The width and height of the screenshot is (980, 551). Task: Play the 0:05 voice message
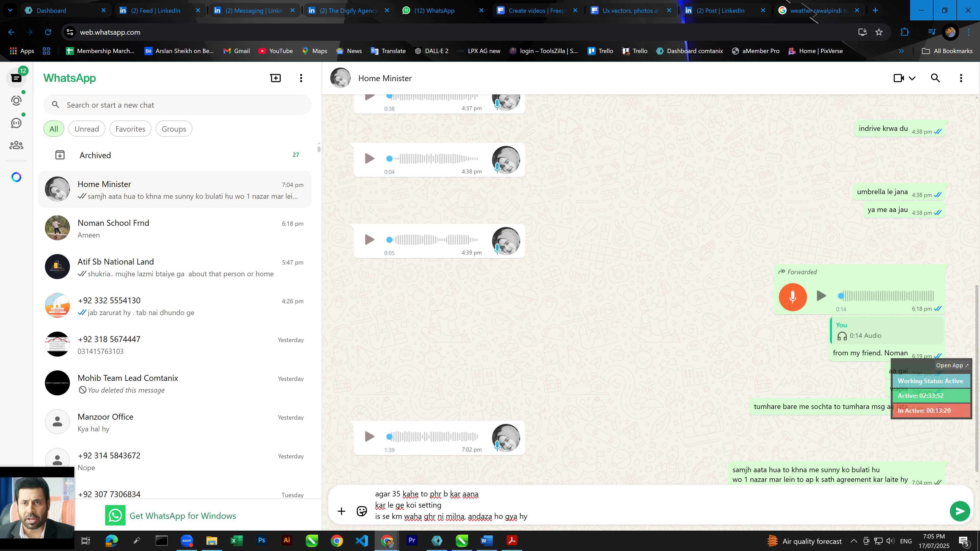pos(369,239)
